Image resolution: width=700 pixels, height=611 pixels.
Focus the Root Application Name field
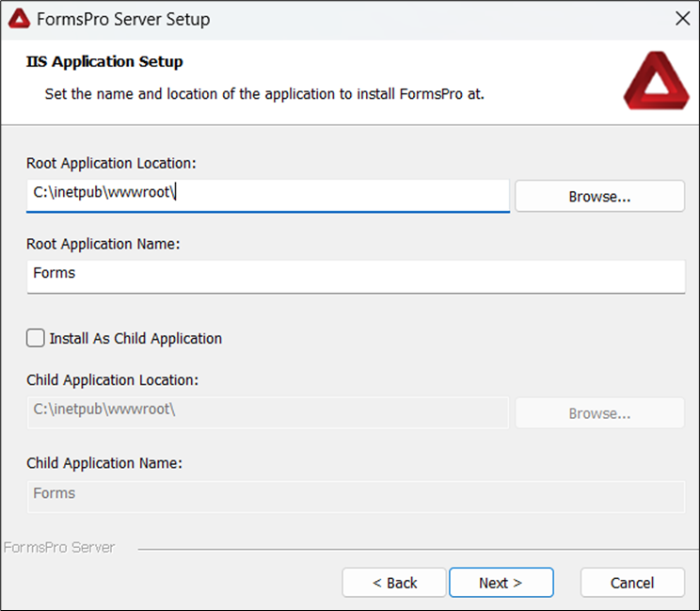pyautogui.click(x=356, y=275)
